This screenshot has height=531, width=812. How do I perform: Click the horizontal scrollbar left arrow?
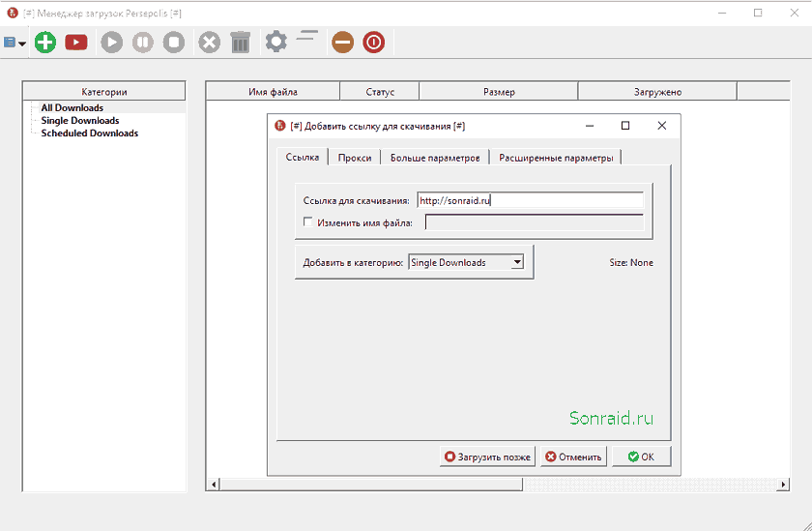click(x=213, y=485)
